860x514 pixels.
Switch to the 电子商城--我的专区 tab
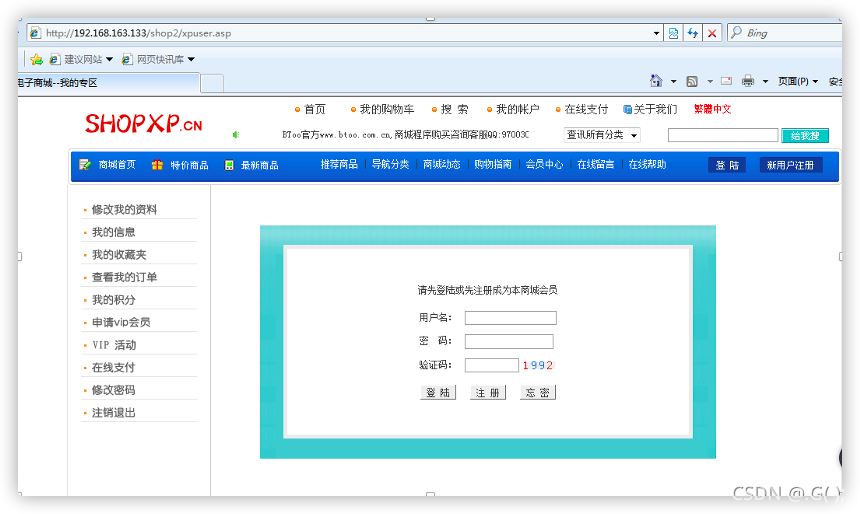click(108, 83)
